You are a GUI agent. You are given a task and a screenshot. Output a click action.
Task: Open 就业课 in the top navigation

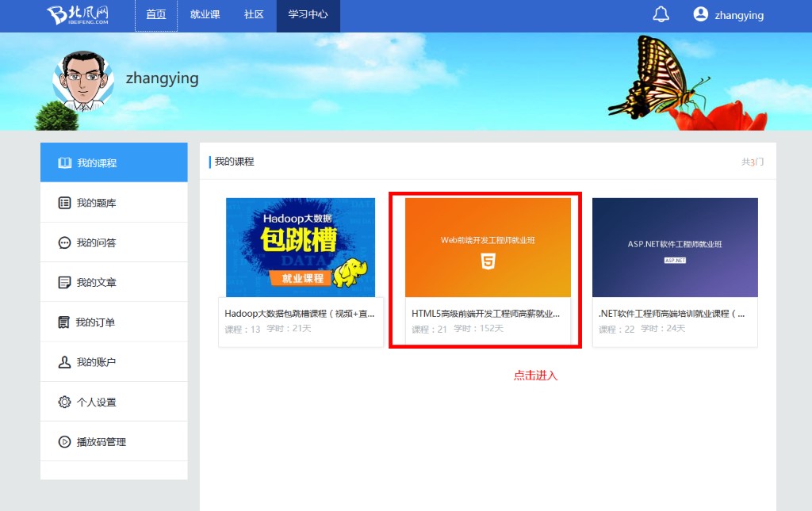point(205,14)
